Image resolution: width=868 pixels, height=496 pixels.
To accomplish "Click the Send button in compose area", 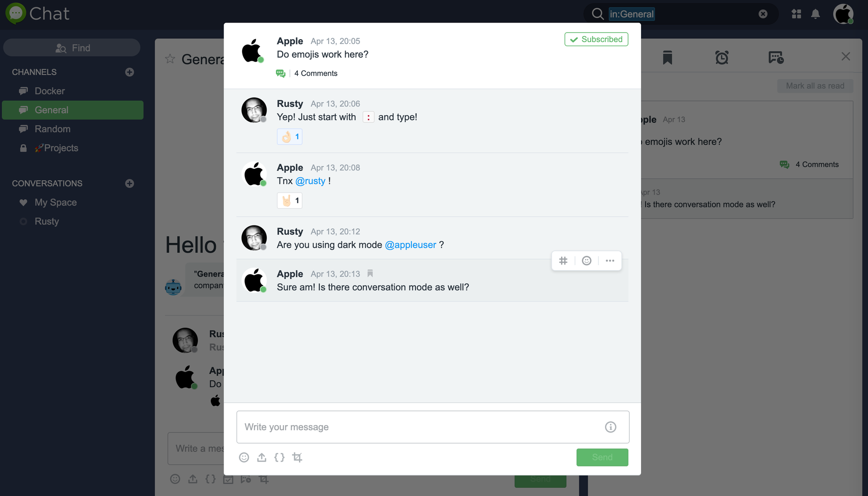I will [x=602, y=456].
